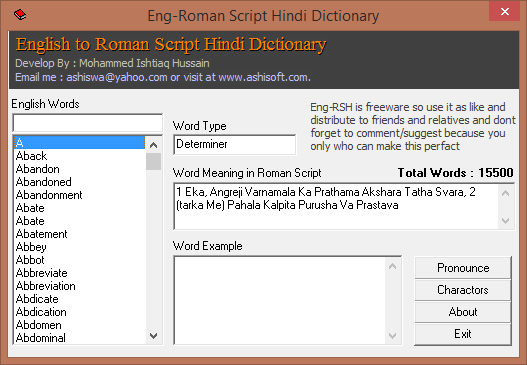This screenshot has height=365, width=527.
Task: Select Abdominal in the word list
Action: pos(79,338)
